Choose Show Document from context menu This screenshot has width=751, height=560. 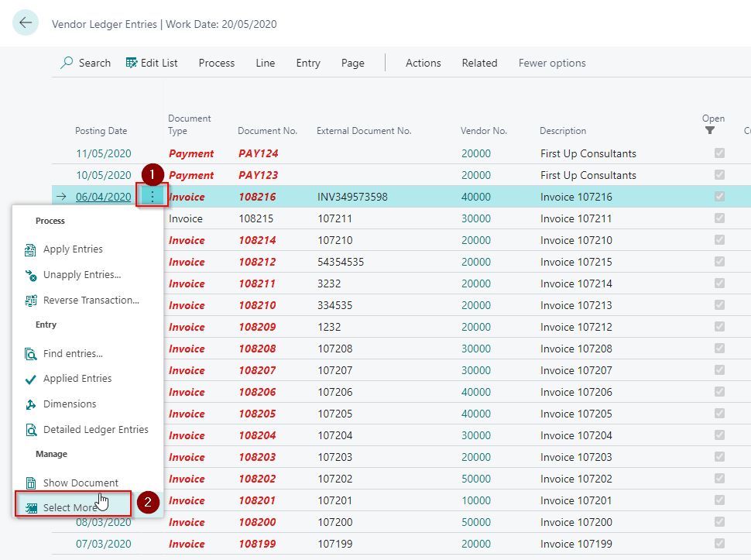pos(81,483)
